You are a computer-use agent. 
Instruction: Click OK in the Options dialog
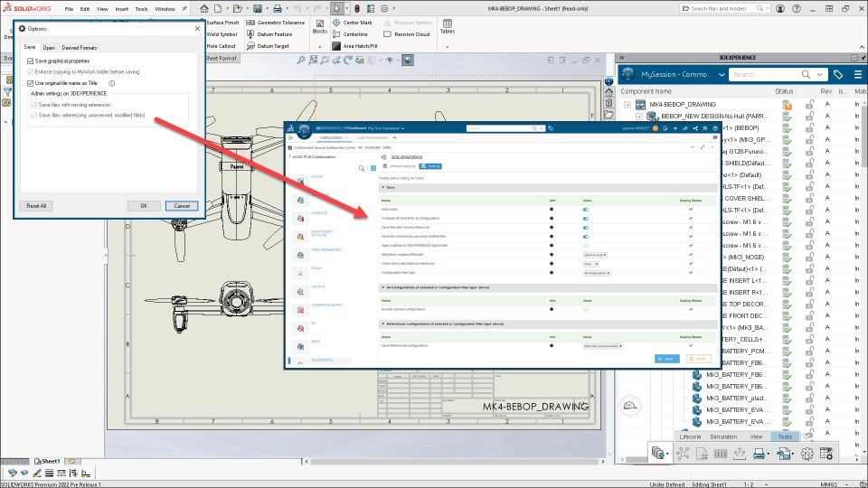144,206
